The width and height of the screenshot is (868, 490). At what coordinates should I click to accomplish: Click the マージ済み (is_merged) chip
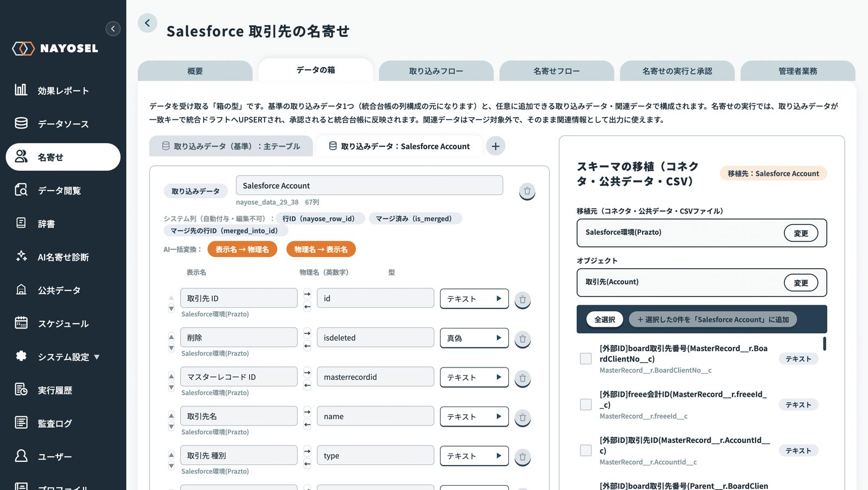[415, 218]
